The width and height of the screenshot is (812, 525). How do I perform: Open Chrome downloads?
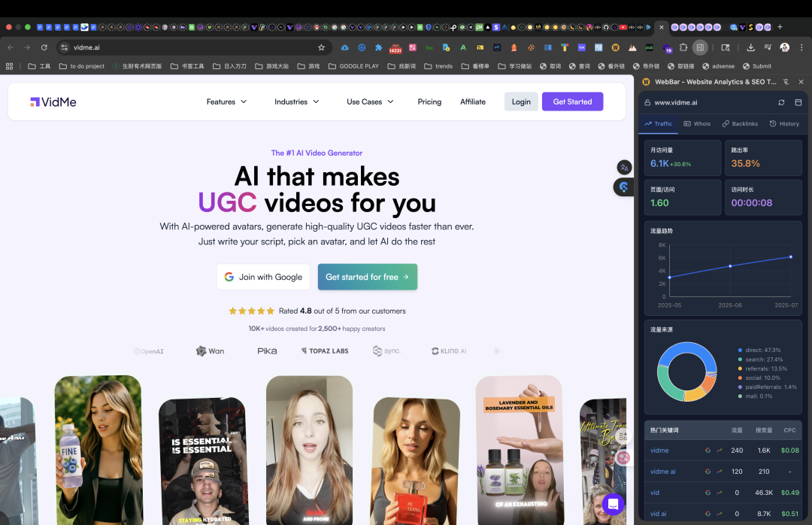pos(750,47)
